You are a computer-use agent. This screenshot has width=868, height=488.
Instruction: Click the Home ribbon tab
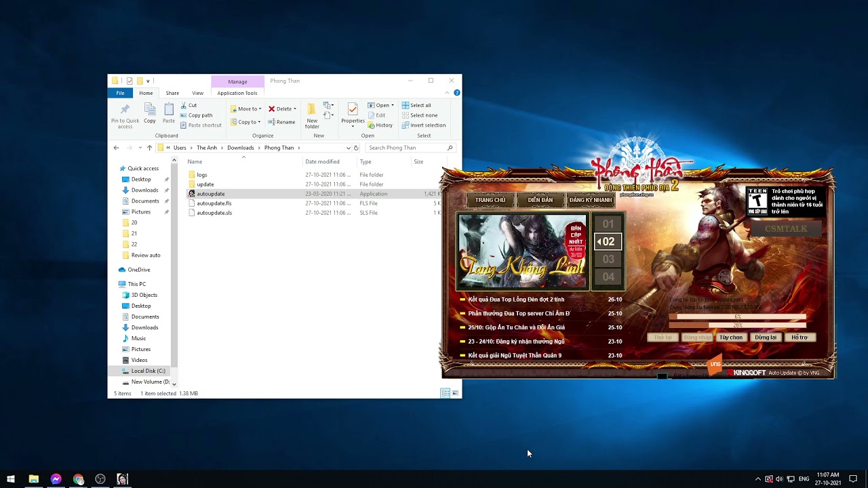tap(146, 93)
